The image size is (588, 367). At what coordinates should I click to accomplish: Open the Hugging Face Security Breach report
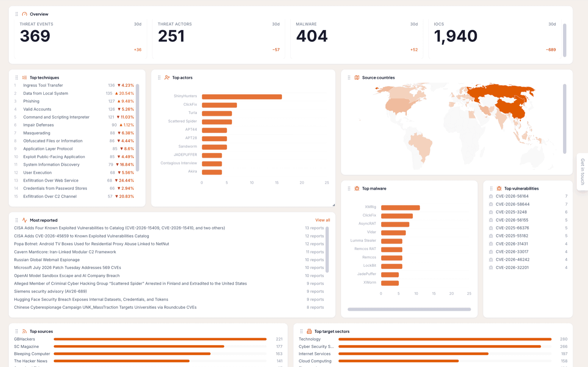pos(169,299)
